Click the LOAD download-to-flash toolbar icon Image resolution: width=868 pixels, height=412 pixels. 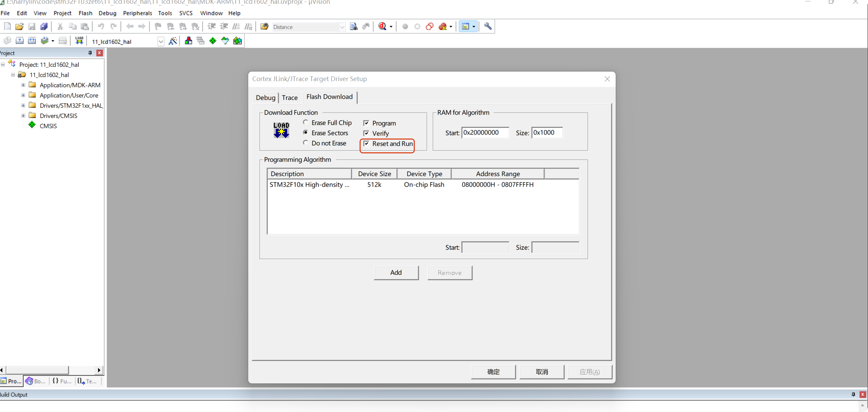[79, 41]
